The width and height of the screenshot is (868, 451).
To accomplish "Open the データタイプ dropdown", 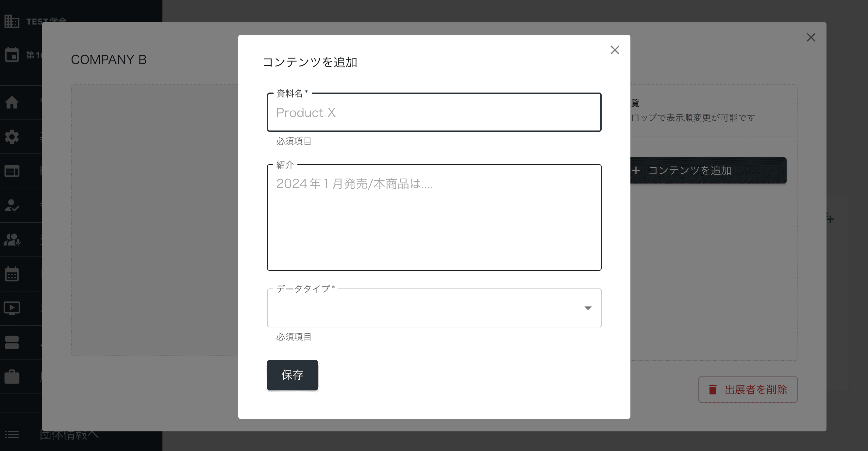I will coord(434,308).
